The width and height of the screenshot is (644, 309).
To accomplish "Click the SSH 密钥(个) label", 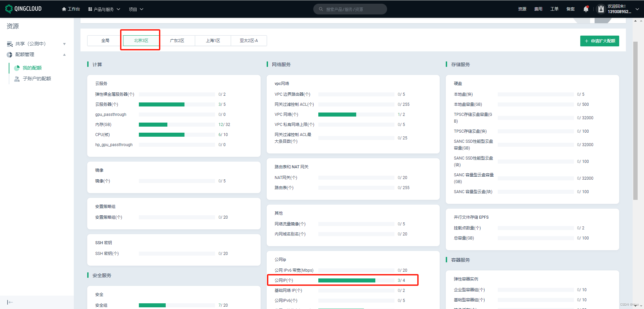I will [107, 254].
